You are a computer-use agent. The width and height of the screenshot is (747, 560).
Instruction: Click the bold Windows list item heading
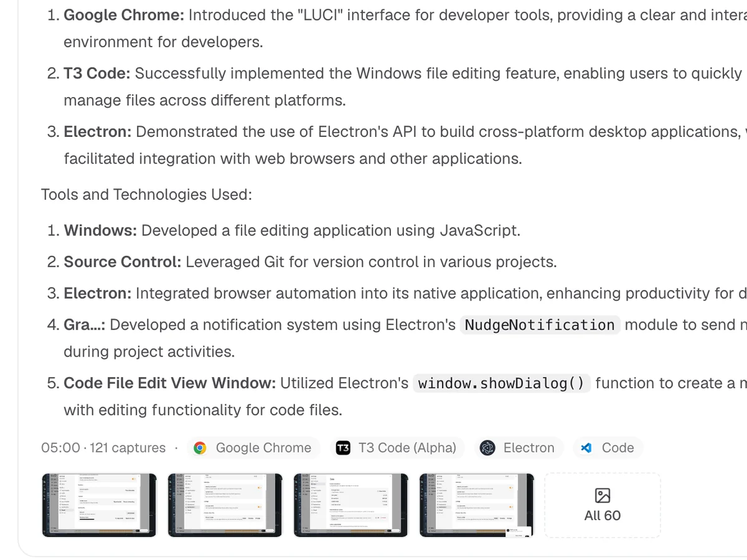point(100,230)
